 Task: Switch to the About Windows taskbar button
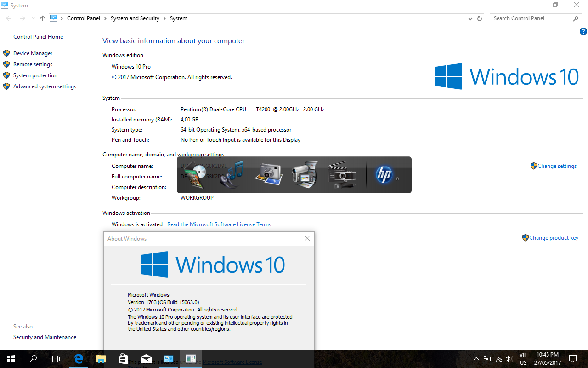pyautogui.click(x=191, y=359)
